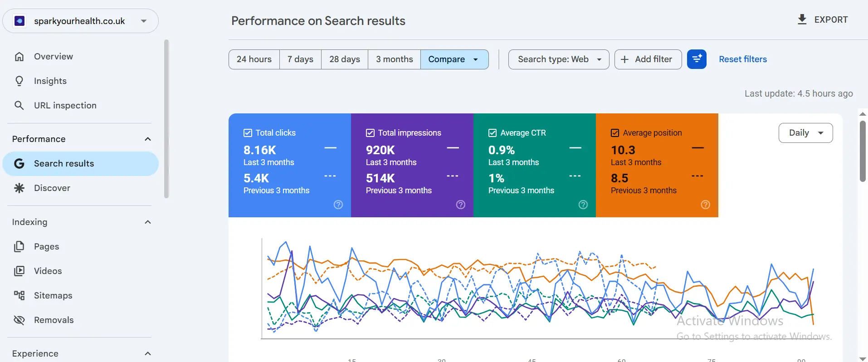The height and width of the screenshot is (362, 868).
Task: Select the 7 days date range
Action: [300, 59]
